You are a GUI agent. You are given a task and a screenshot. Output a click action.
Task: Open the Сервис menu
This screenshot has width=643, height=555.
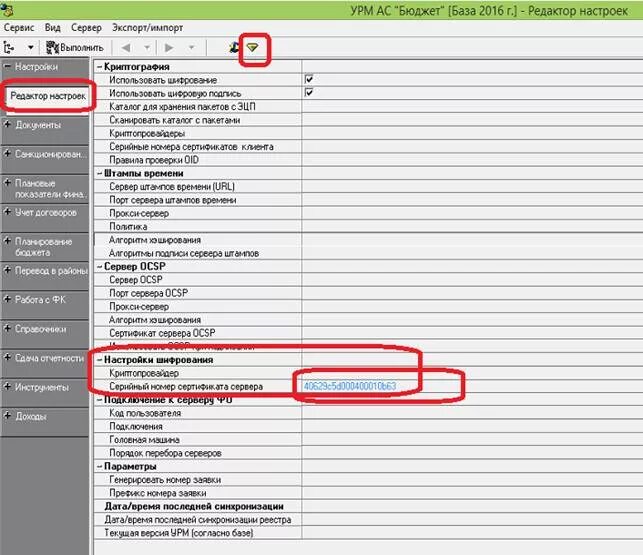19,27
